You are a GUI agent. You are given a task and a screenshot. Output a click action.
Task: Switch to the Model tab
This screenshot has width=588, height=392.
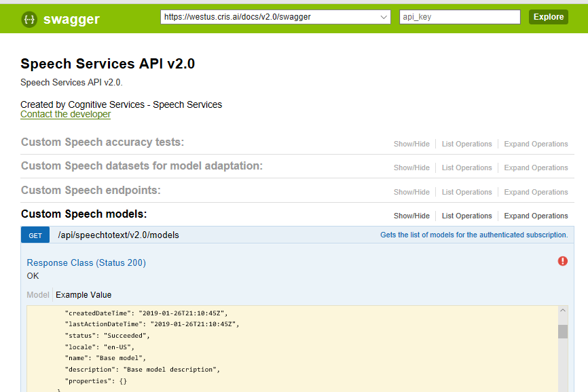point(38,295)
